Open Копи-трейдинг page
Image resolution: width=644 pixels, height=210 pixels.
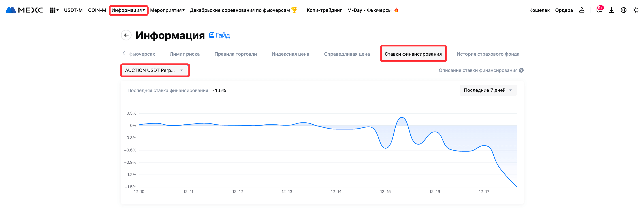tap(324, 10)
